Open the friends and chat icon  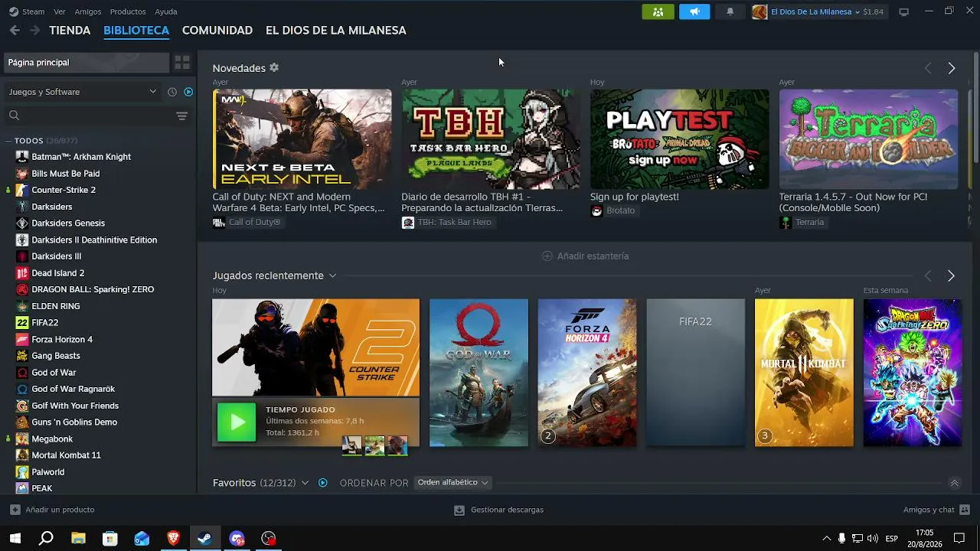click(965, 510)
